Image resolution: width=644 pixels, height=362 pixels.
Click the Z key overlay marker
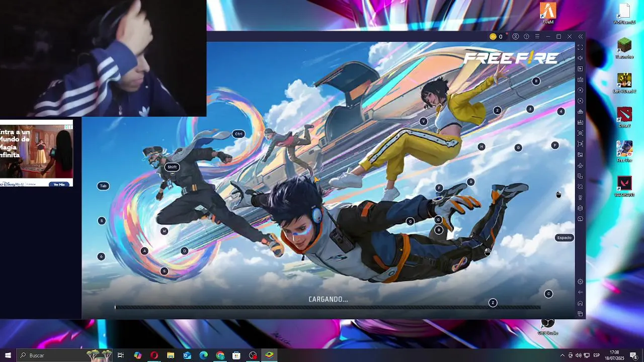pos(493,303)
